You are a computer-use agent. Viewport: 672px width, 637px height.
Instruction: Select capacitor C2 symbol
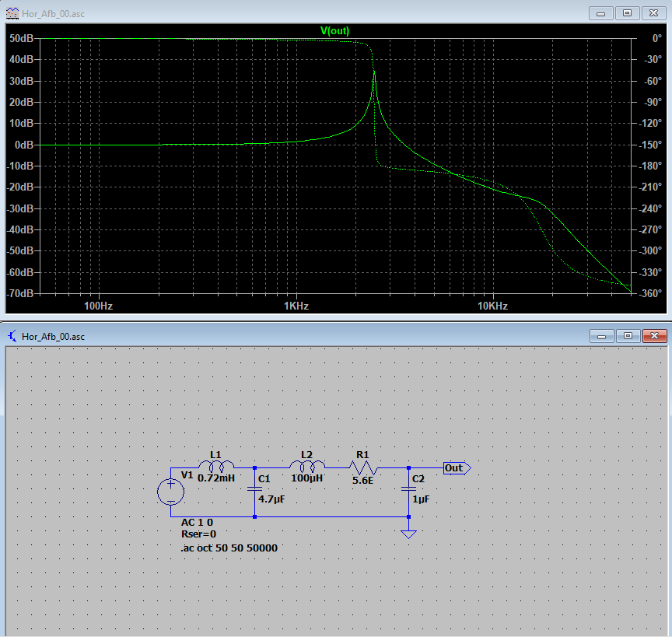pyautogui.click(x=408, y=488)
